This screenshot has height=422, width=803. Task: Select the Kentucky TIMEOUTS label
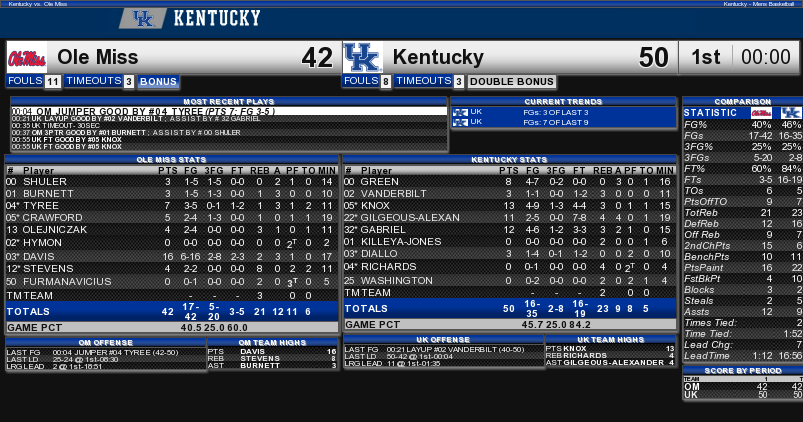click(x=424, y=81)
